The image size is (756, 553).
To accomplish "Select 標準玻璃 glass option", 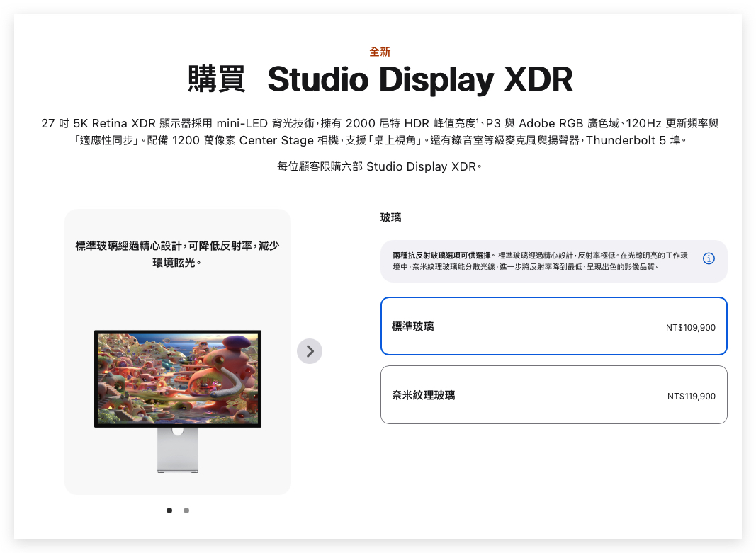I will click(x=553, y=326).
